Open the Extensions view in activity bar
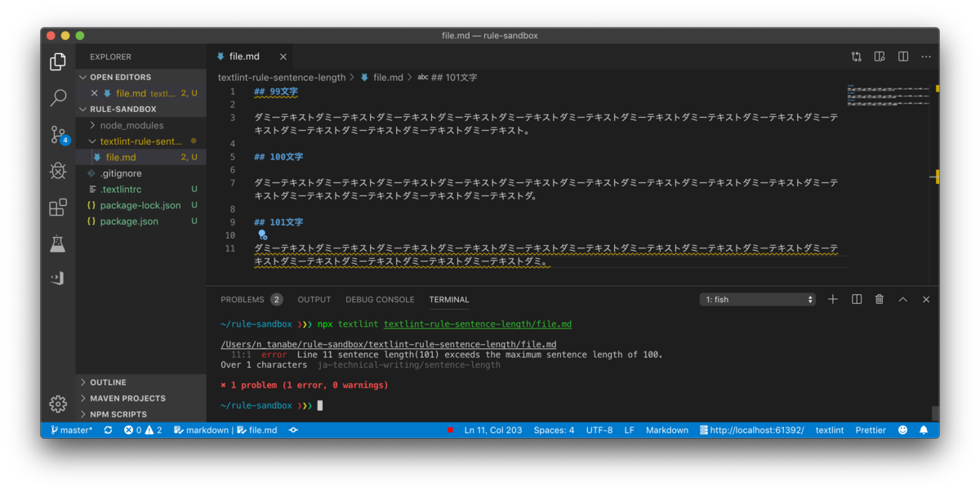The image size is (980, 492). (58, 208)
